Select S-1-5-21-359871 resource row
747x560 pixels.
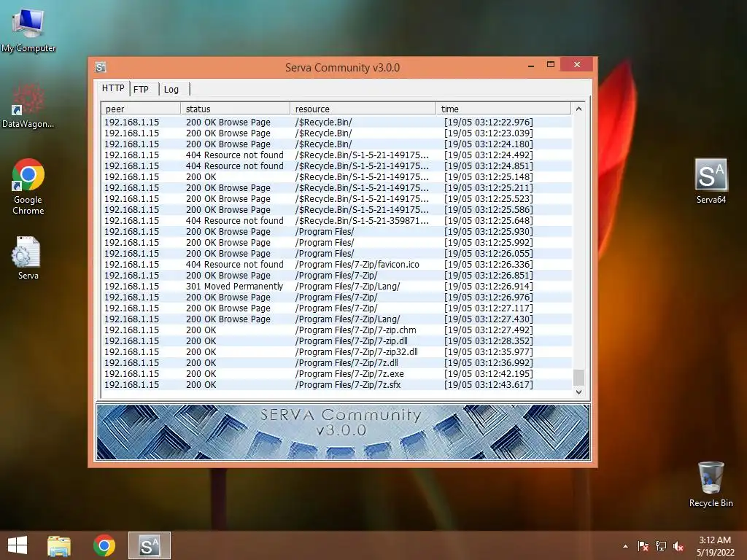[337, 220]
